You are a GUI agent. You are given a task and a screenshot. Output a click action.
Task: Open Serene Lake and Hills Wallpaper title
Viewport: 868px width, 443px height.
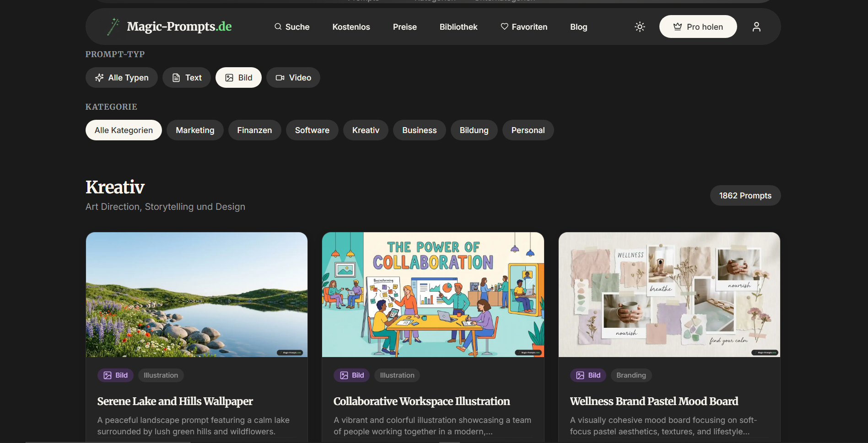click(x=175, y=401)
